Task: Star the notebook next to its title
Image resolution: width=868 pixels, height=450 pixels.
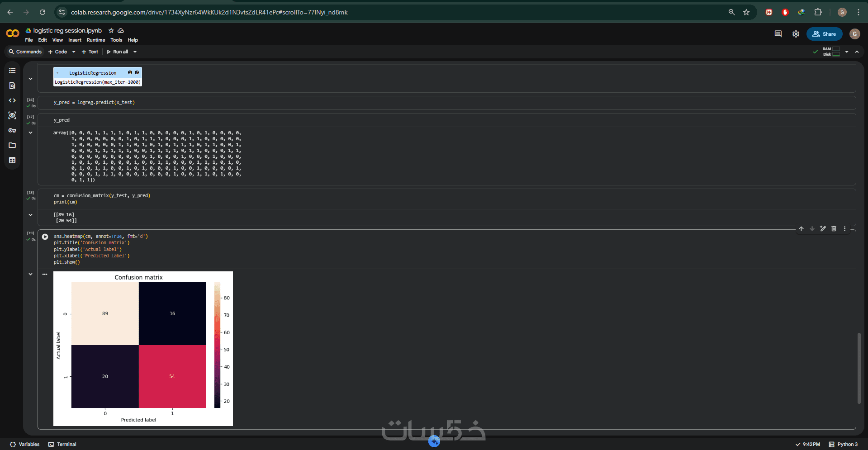Action: click(111, 31)
